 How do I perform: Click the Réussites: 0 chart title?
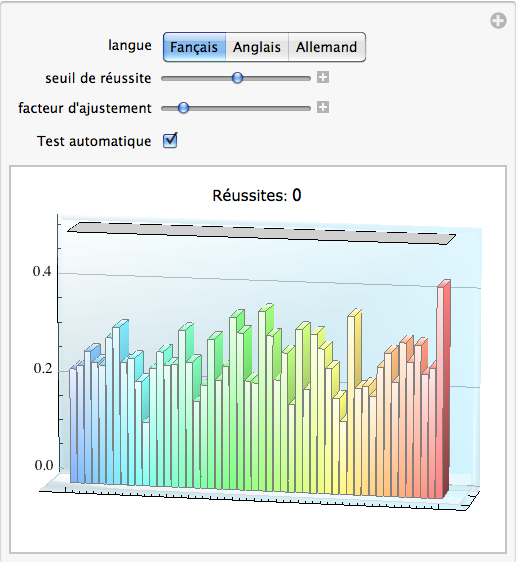[x=257, y=196]
